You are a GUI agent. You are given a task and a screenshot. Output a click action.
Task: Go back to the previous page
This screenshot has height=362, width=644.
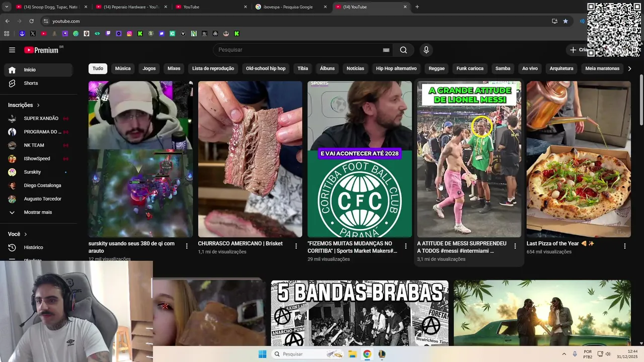tap(7, 21)
